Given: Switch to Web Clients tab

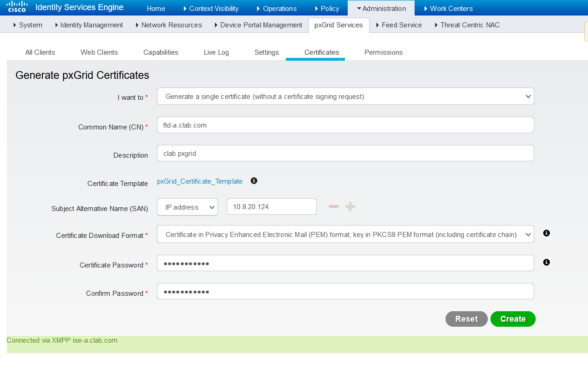Looking at the screenshot, I should point(99,52).
